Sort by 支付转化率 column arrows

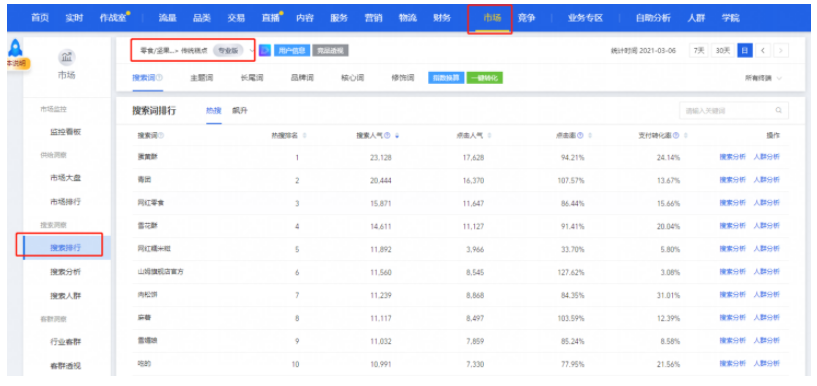pos(686,135)
